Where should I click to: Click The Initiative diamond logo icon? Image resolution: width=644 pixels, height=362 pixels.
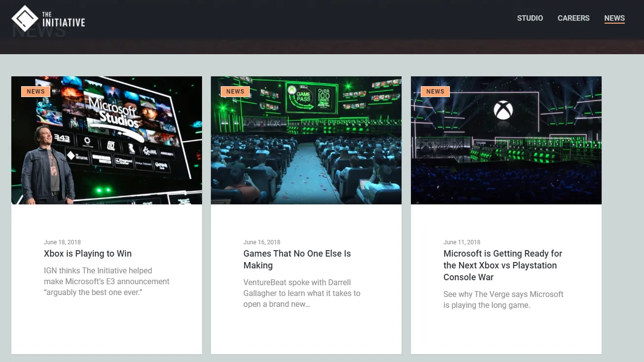click(25, 18)
